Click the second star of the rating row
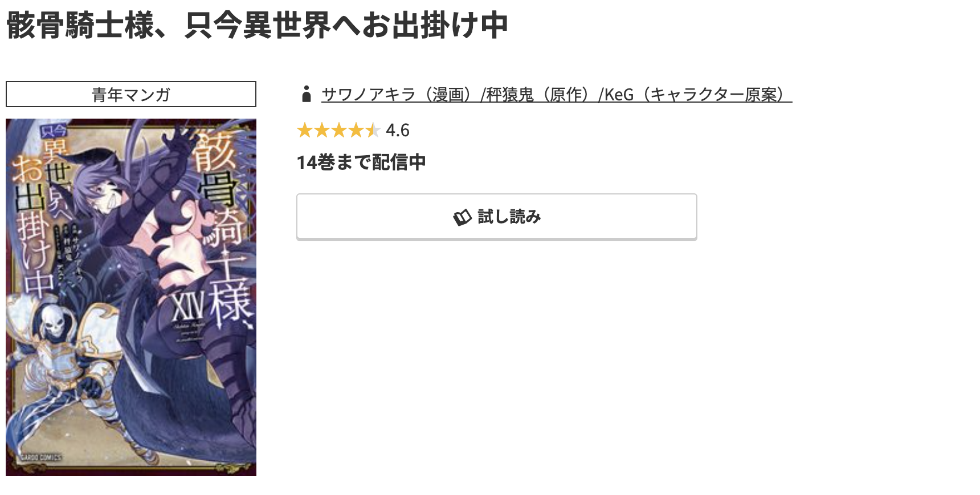This screenshot has height=495, width=980. (x=321, y=131)
